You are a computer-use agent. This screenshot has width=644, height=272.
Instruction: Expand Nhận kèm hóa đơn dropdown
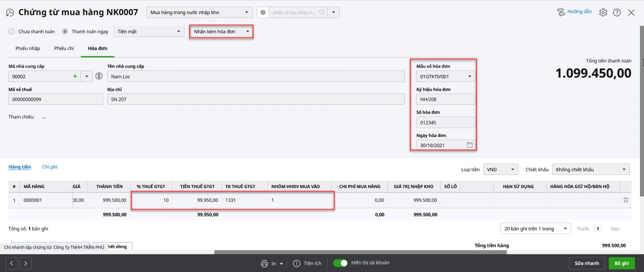tap(248, 31)
